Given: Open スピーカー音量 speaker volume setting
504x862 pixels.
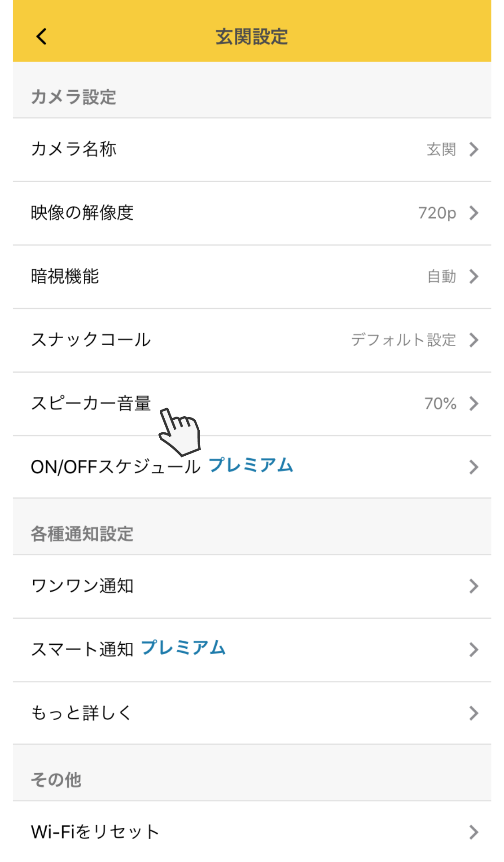Looking at the screenshot, I should click(x=91, y=404).
